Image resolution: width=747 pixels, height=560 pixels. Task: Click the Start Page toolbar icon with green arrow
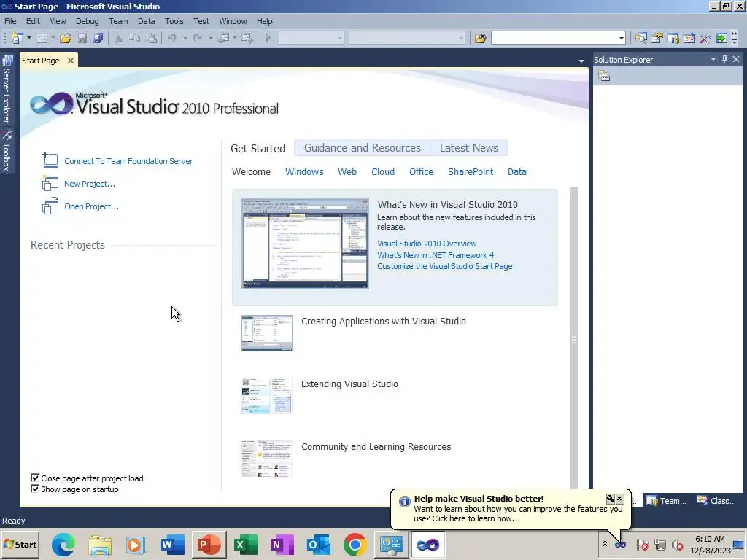tap(721, 38)
